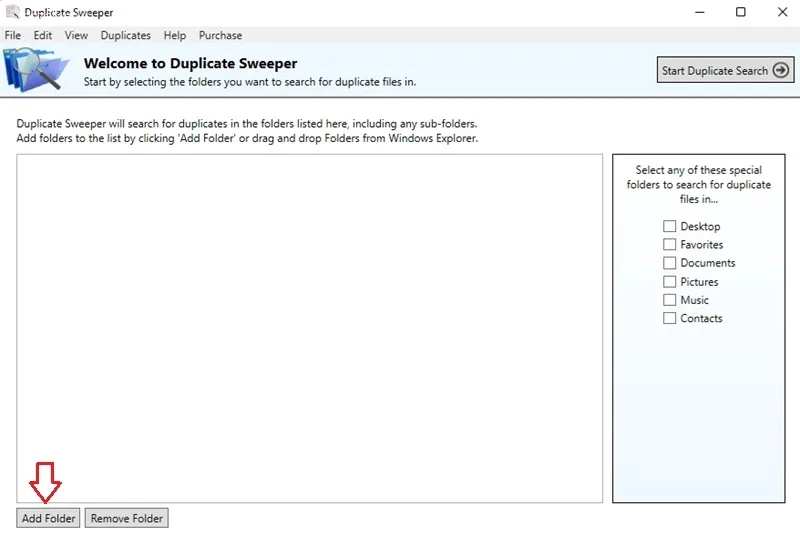Click Start Duplicate Search button
Viewport: 800px width, 546px height.
725,70
